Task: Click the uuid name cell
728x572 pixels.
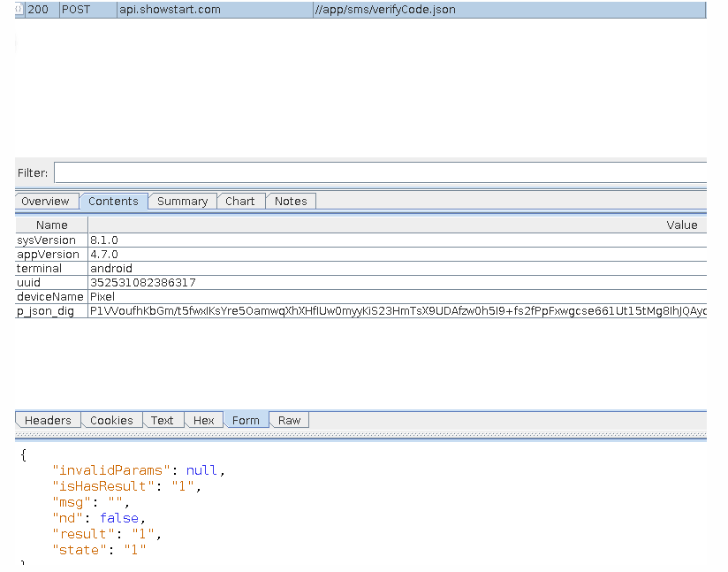Action: click(51, 283)
